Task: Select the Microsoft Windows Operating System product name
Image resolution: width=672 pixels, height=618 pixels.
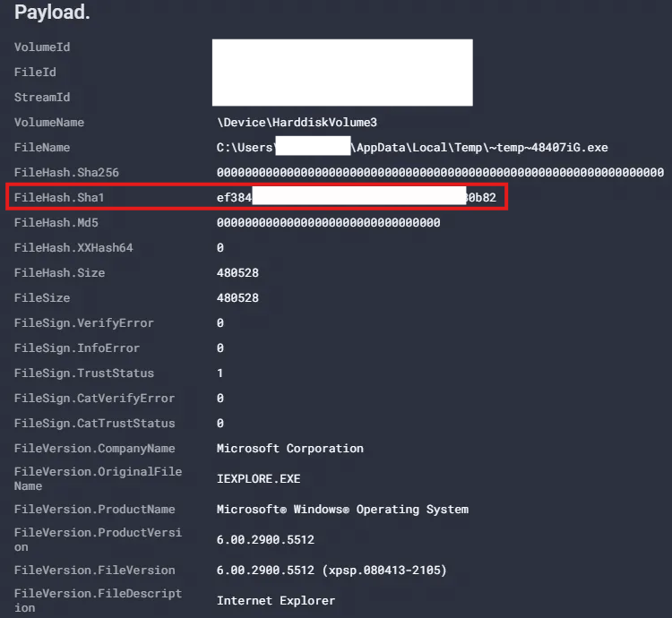Action: point(342,509)
